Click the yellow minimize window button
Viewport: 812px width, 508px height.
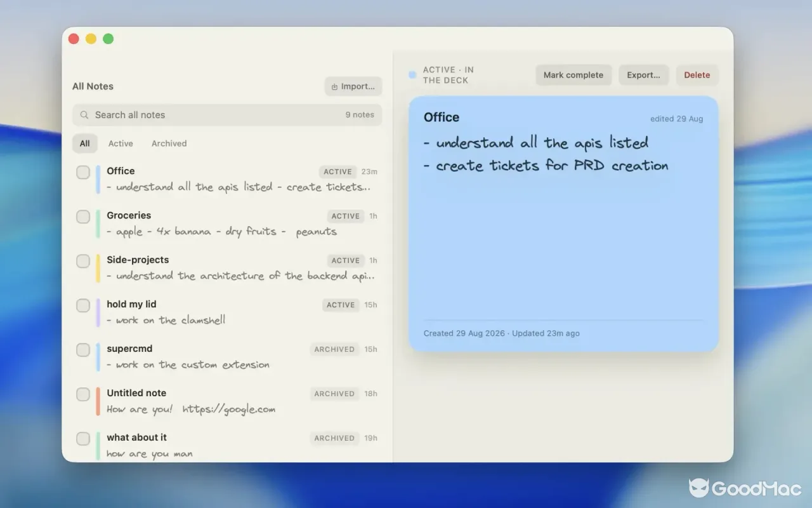[x=91, y=39]
